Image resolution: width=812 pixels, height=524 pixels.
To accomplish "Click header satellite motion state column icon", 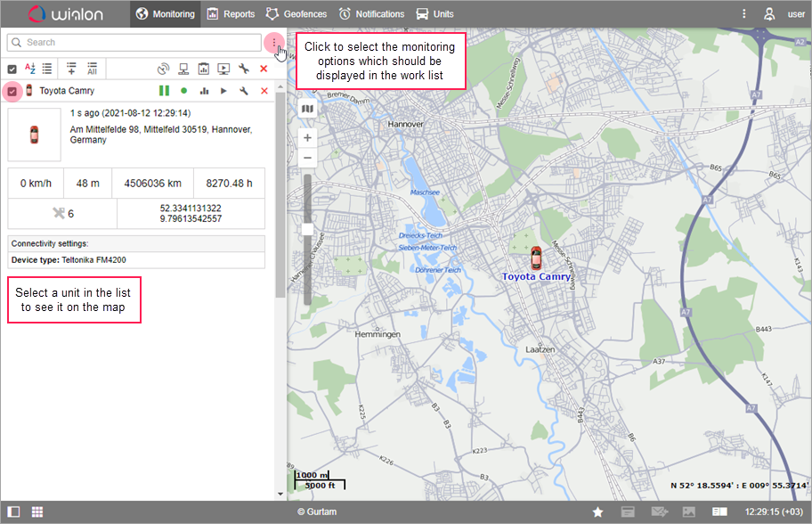I will point(163,69).
